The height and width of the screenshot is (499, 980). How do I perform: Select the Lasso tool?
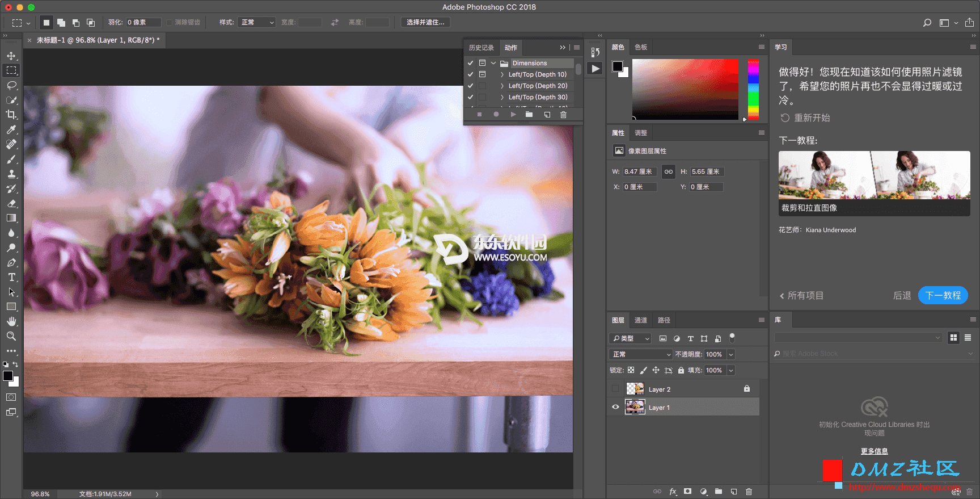[x=11, y=85]
